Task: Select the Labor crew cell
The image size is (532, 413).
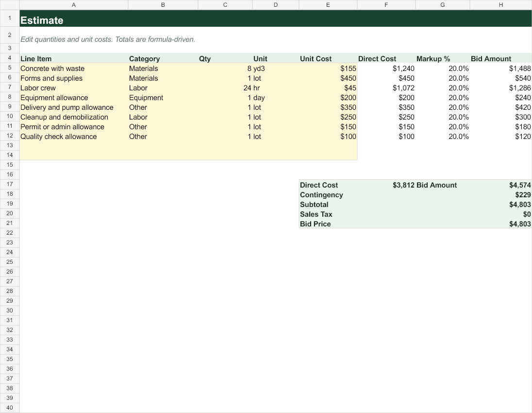Action: 74,87
